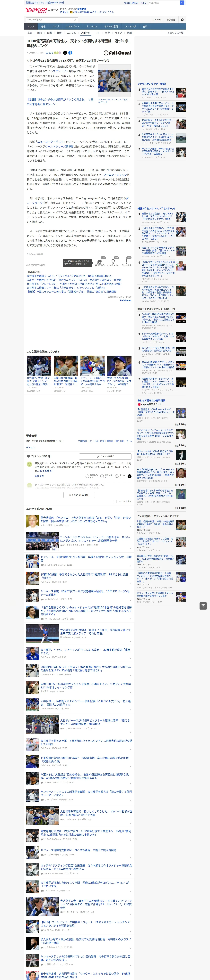React with 新しい視点 exclamation icon
210x980 pixels.
point(127,262)
